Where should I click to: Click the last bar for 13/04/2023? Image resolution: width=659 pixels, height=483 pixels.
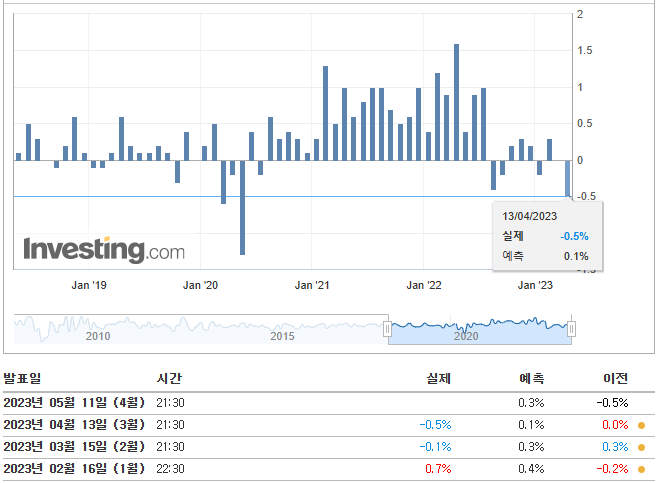pyautogui.click(x=568, y=178)
